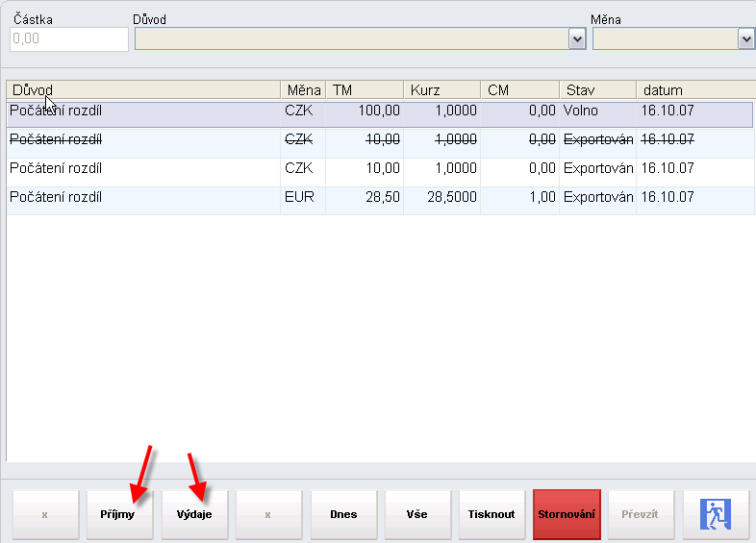756x543 pixels.
Task: Click the Příjmy button
Action: (119, 514)
